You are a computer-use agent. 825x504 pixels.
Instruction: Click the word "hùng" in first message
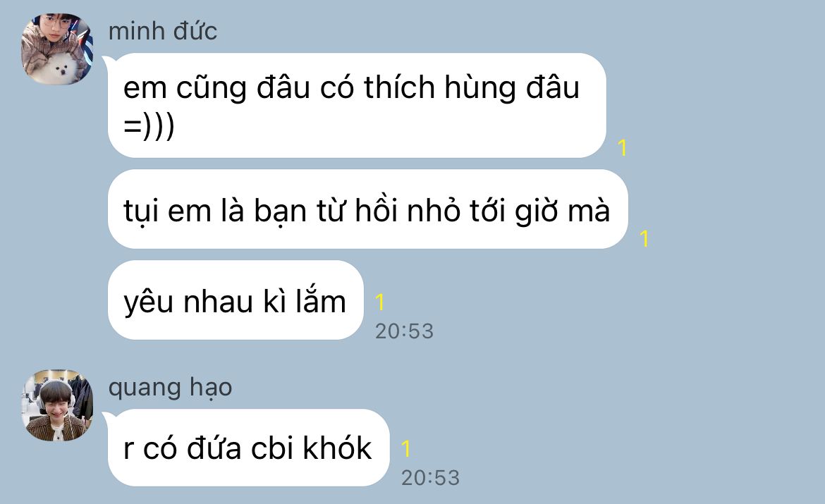tap(480, 88)
